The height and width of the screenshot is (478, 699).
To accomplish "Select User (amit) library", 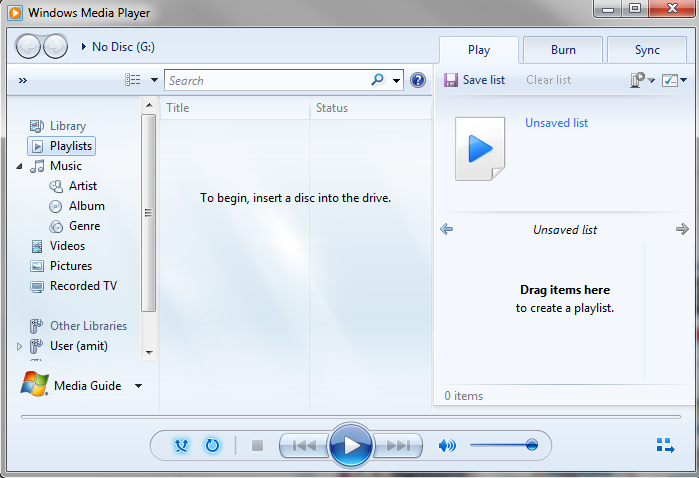I will [x=78, y=346].
